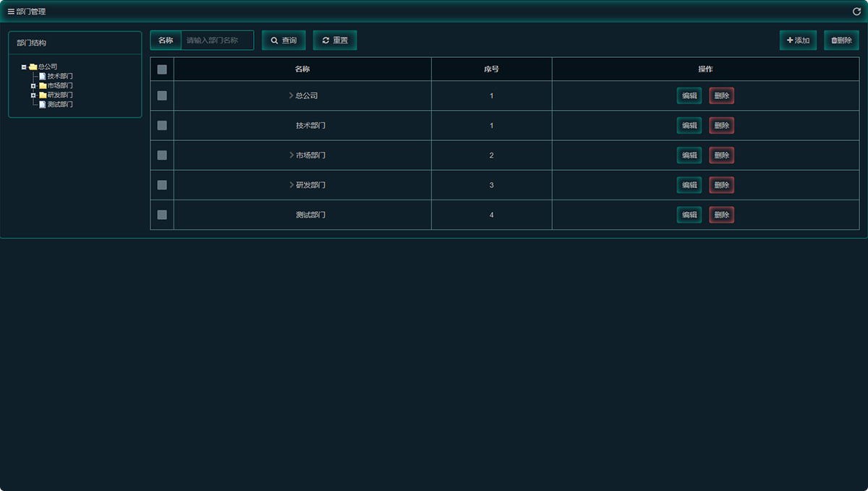Check the 测试部门 row checkbox

click(162, 215)
